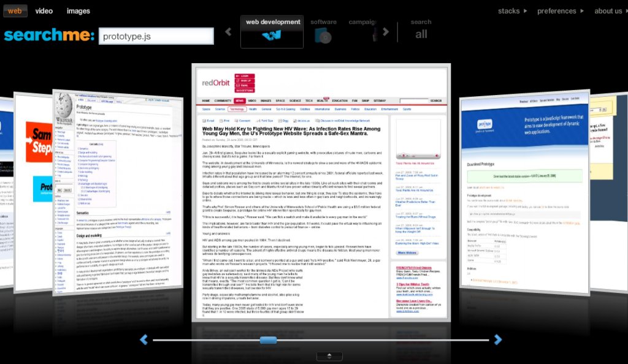Viewport: 628px width, 364px height.
Task: Open the preferences menu
Action: click(561, 11)
